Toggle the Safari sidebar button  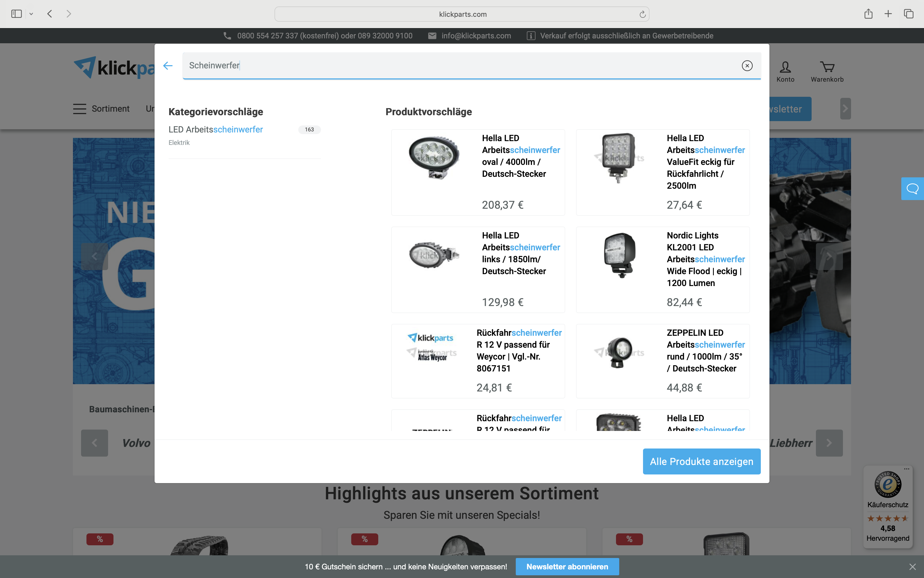click(16, 14)
